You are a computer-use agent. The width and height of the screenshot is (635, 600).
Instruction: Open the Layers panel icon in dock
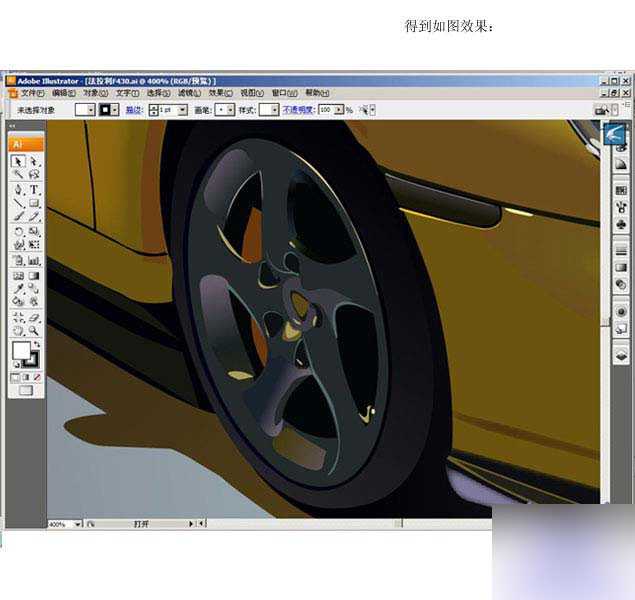[621, 355]
